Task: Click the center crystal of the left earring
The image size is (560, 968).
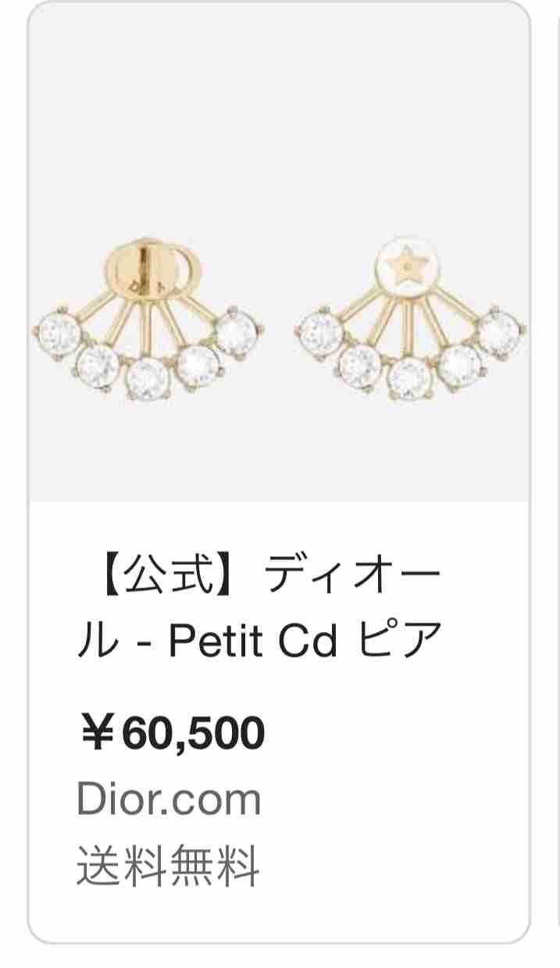Action: [x=147, y=378]
